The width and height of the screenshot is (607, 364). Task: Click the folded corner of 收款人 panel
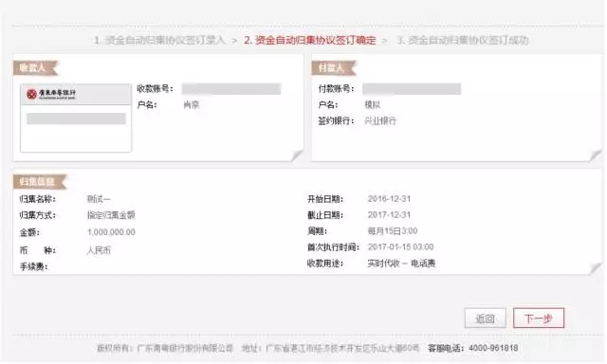(x=297, y=155)
